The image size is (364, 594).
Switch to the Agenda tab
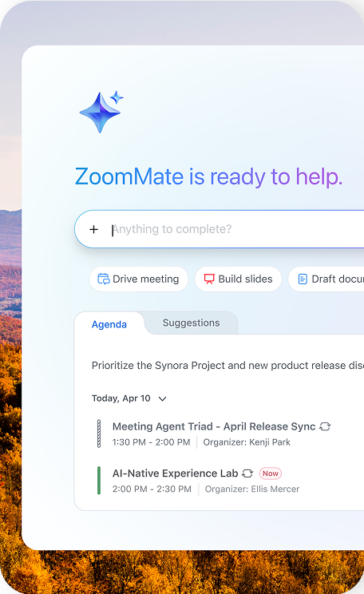(109, 324)
